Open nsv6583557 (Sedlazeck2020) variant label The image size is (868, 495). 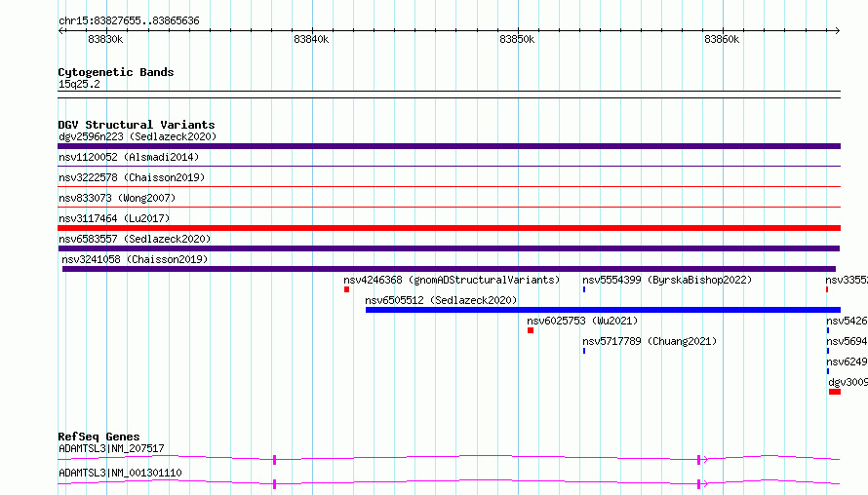point(135,239)
